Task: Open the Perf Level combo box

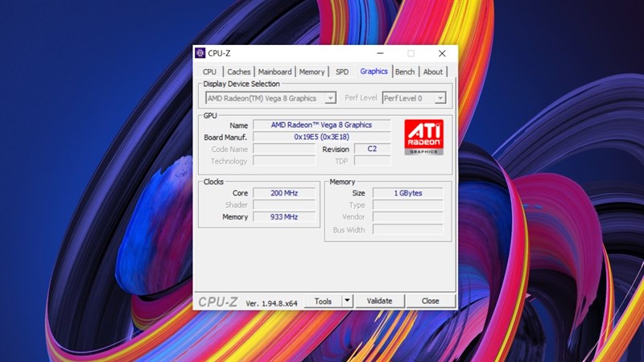Action: click(414, 98)
